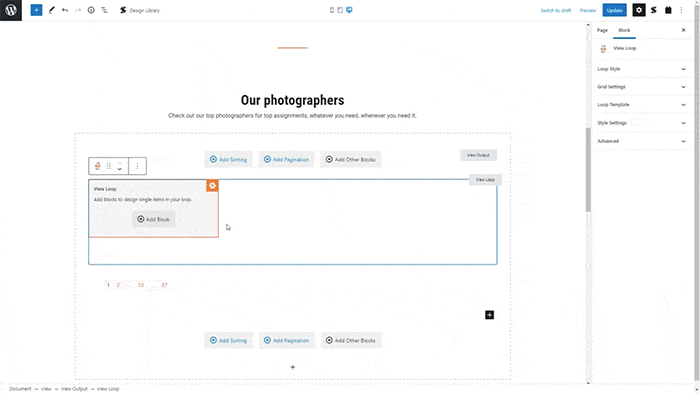The image size is (700, 393).
Task: Click the scroll-up arrow of canvas scrollbar
Action: tap(588, 25)
